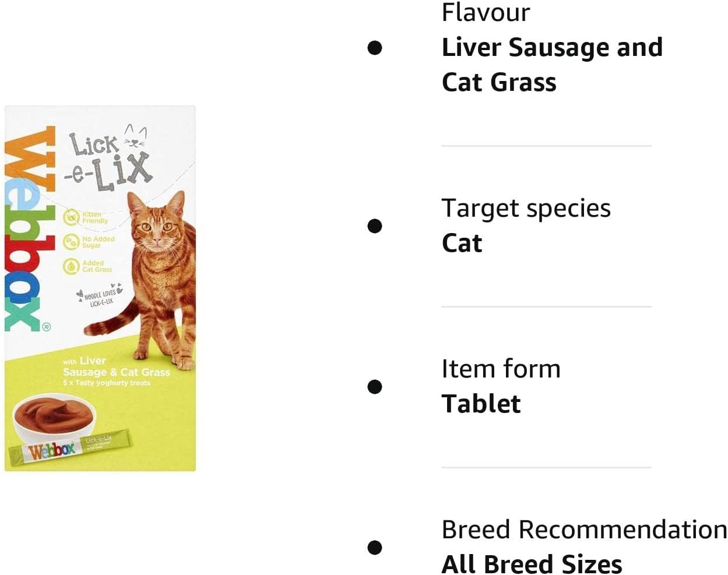Viewport: 728px width, 575px height.
Task: Click the Webbox treat sachet image
Action: [69, 447]
